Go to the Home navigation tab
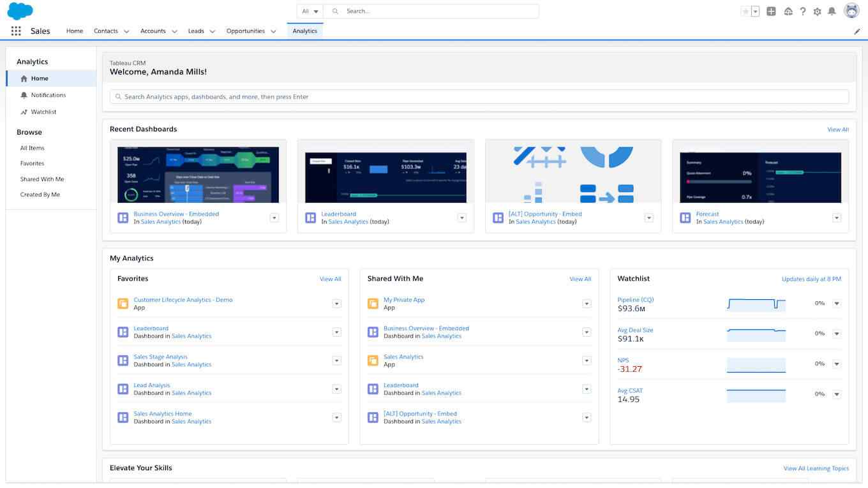Screen dimensions: 868x488 [75, 31]
